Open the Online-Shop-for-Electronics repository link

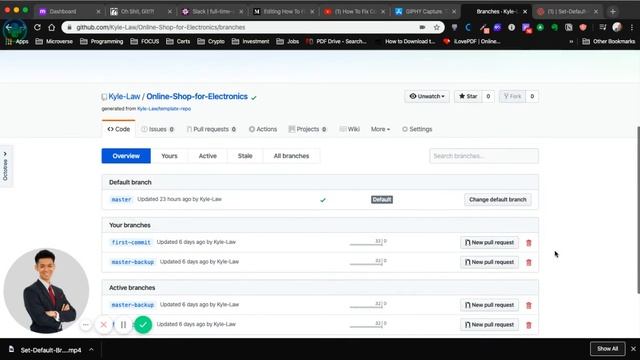pyautogui.click(x=197, y=96)
